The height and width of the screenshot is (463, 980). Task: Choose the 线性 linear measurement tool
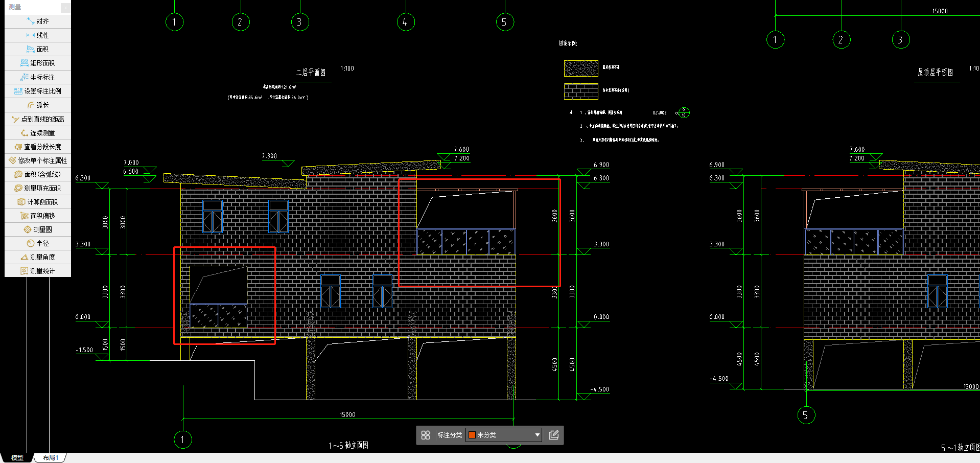(38, 35)
